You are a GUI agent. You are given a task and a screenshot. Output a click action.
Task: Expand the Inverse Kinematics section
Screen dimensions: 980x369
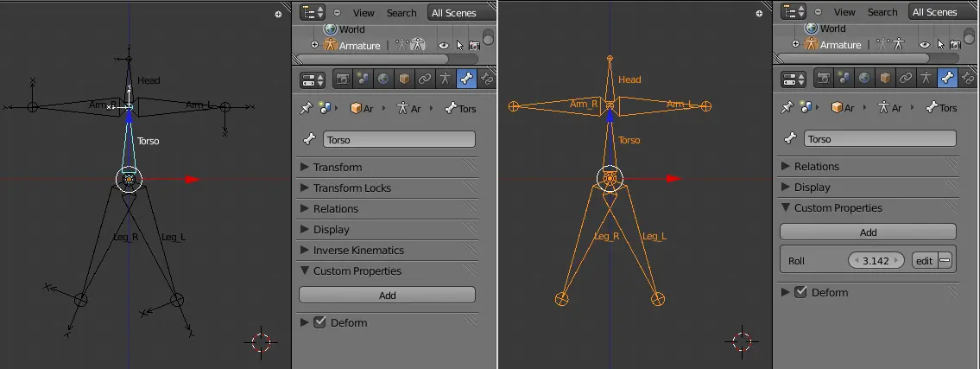point(358,250)
